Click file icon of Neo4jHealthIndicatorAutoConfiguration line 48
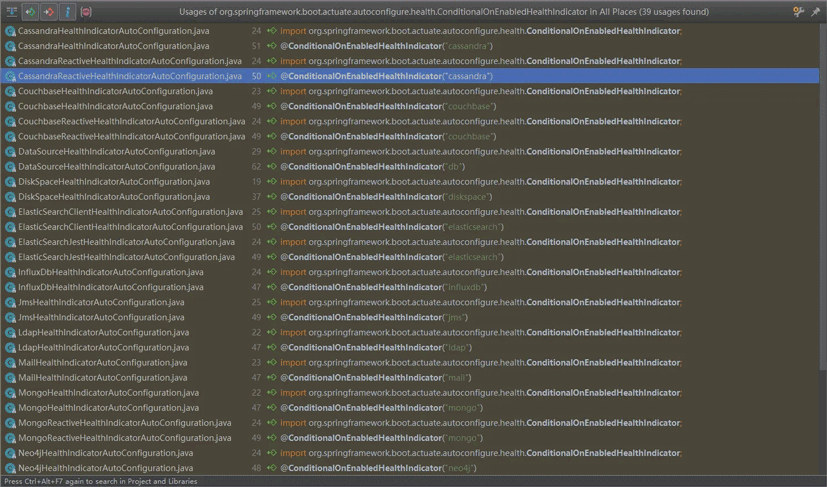The height and width of the screenshot is (487, 827). (x=10, y=468)
